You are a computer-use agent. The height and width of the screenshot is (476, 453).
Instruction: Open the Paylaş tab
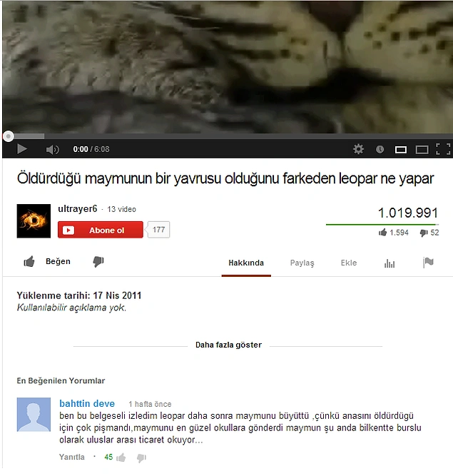pos(302,263)
